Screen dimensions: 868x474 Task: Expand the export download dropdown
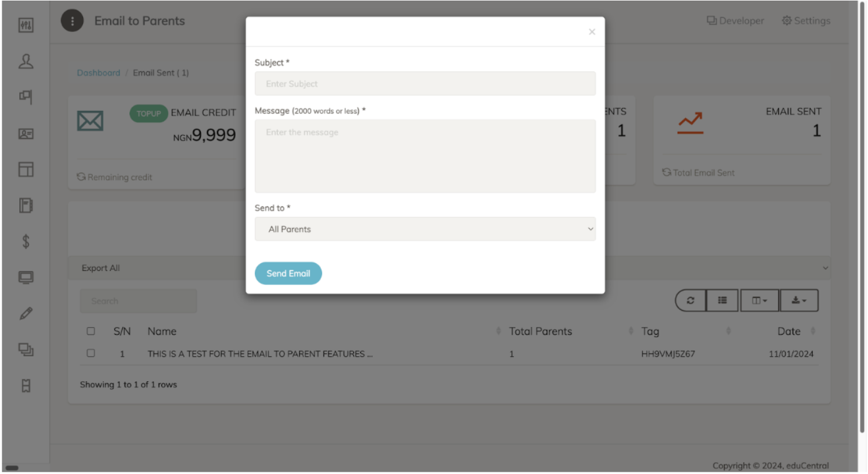[x=799, y=301]
